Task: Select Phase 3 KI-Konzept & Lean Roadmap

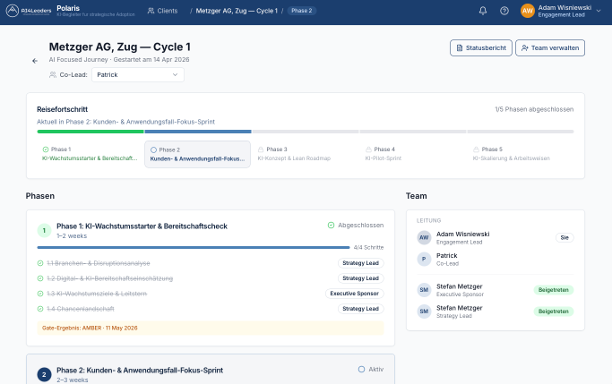Action: point(305,154)
